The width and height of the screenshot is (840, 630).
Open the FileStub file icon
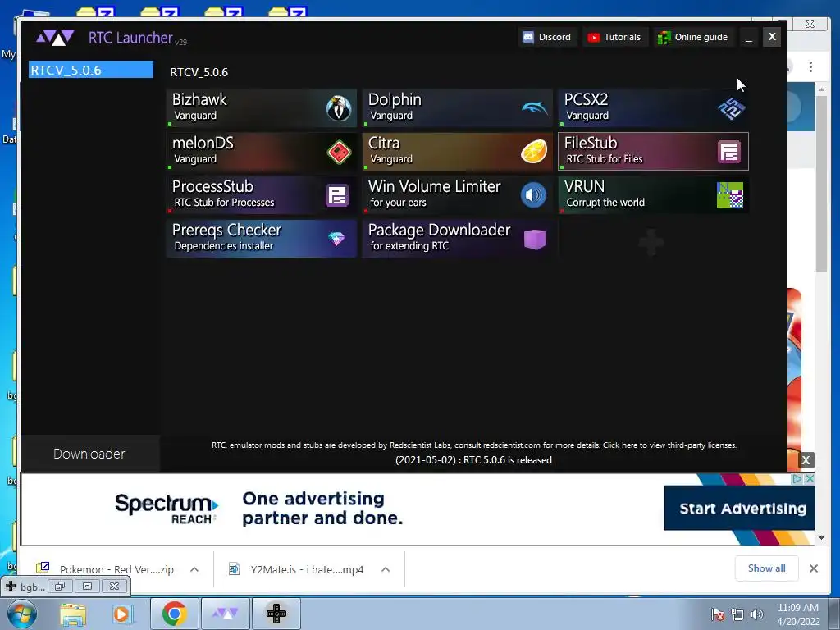729,152
